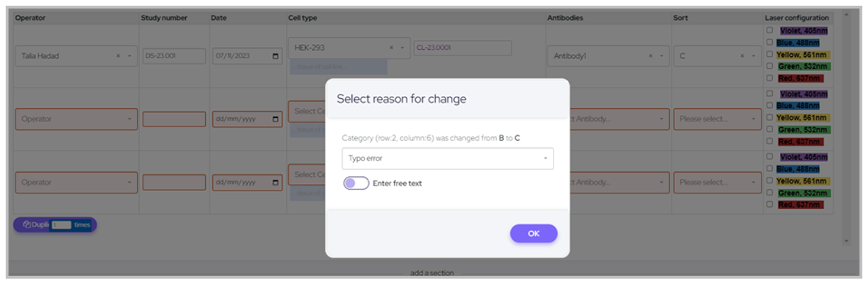Clear the Talia Hadad operator selection
Image resolution: width=868 pixels, height=285 pixels.
(x=119, y=56)
